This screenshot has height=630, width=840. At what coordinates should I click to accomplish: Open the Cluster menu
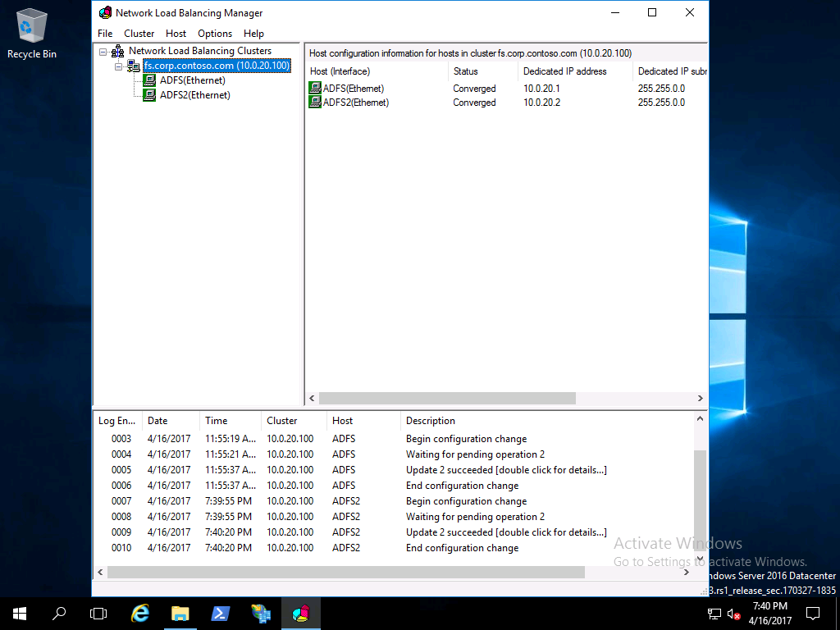click(139, 34)
